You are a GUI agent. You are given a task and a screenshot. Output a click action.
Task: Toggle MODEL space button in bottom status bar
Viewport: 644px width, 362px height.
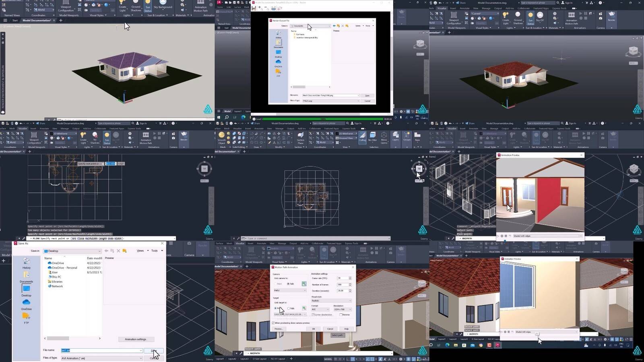pos(328,359)
